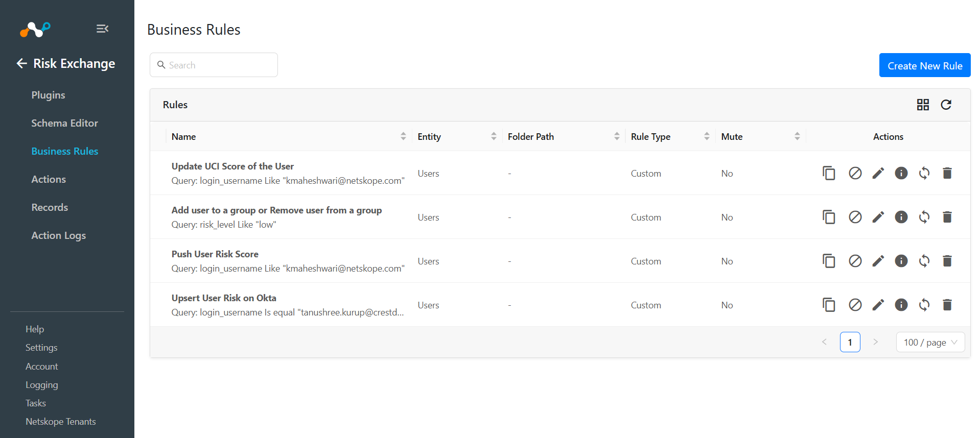Open the Netskope Tenants link

click(x=61, y=422)
